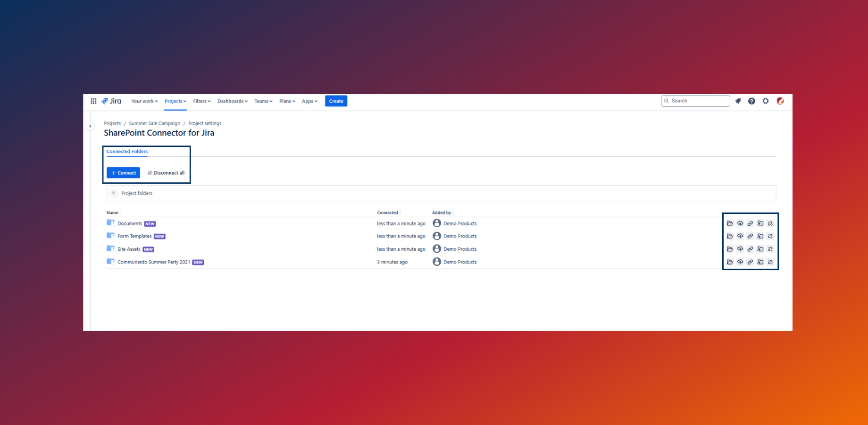Upload a file to the Form Templates folder
The image size is (868, 425).
coord(740,236)
